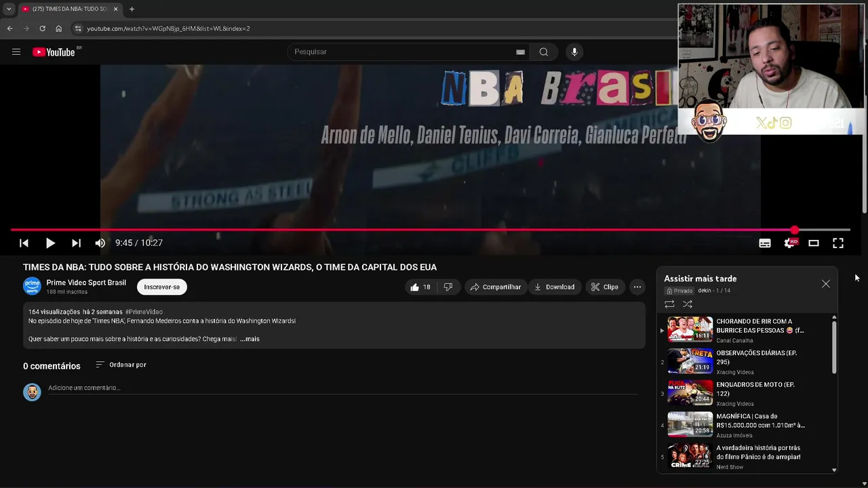Toggle subtitles/closed captions
This screenshot has height=488, width=868.
(x=765, y=243)
